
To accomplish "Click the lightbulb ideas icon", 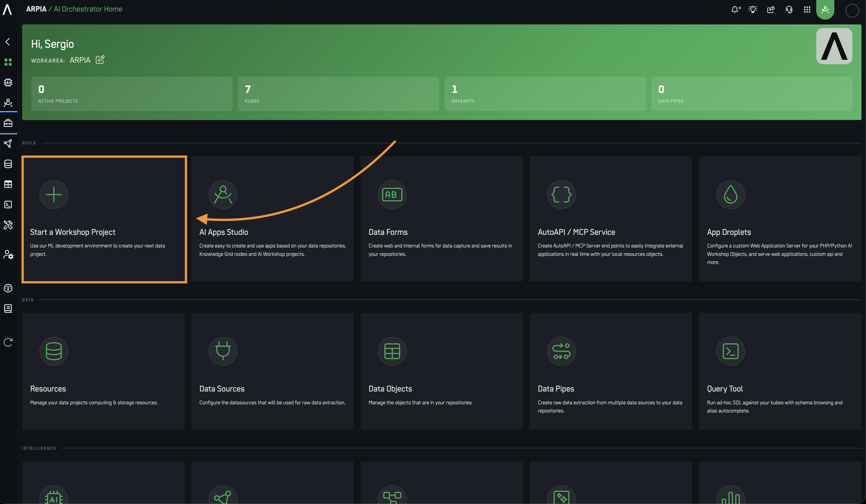I will tap(753, 9).
